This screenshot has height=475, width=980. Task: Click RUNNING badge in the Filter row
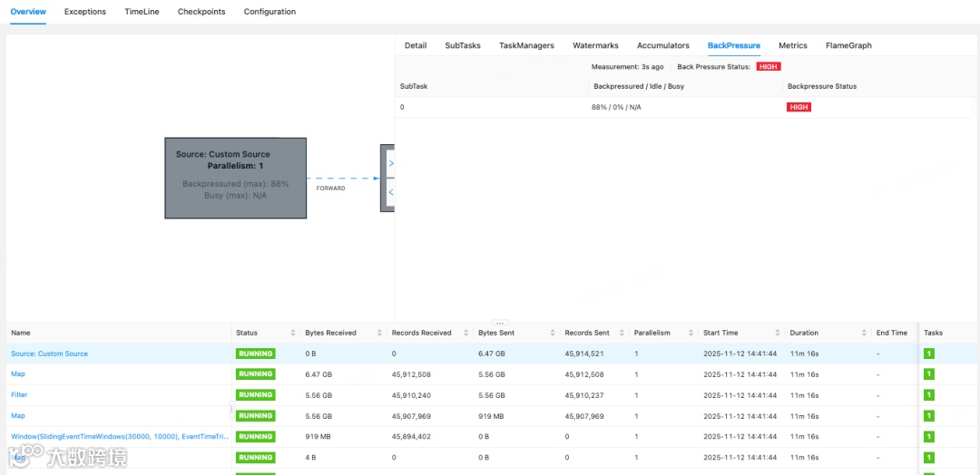[256, 394]
